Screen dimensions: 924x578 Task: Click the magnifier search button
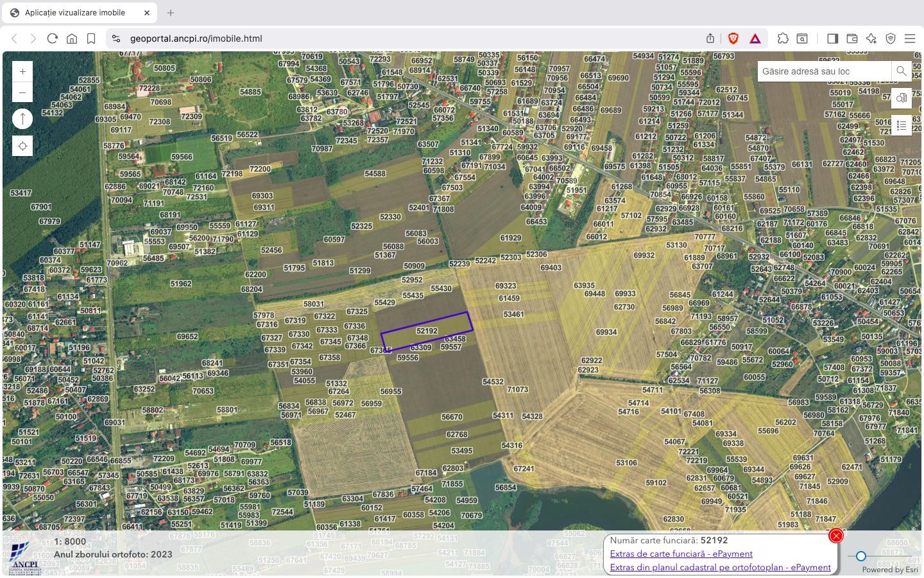[x=902, y=71]
